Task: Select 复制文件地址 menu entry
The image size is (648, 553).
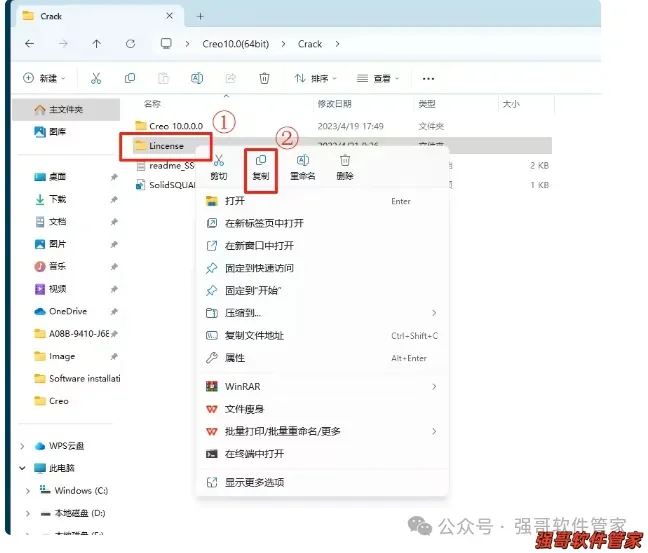Action: [x=322, y=336]
